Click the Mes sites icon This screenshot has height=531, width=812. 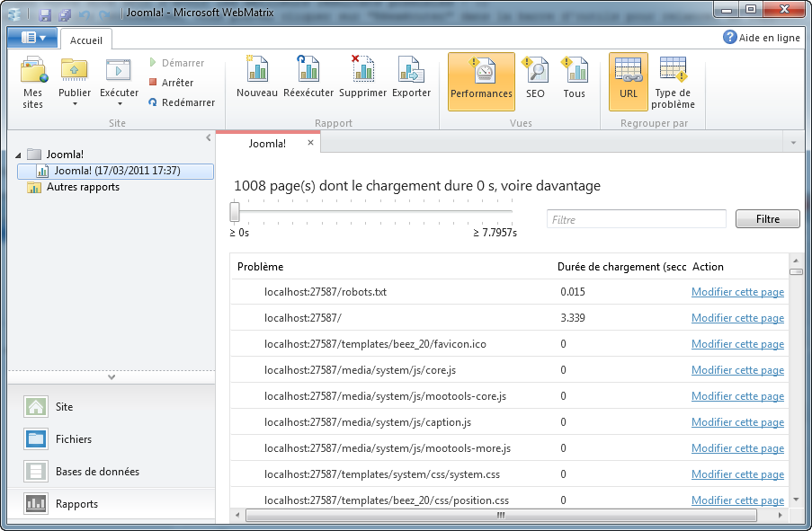[33, 70]
